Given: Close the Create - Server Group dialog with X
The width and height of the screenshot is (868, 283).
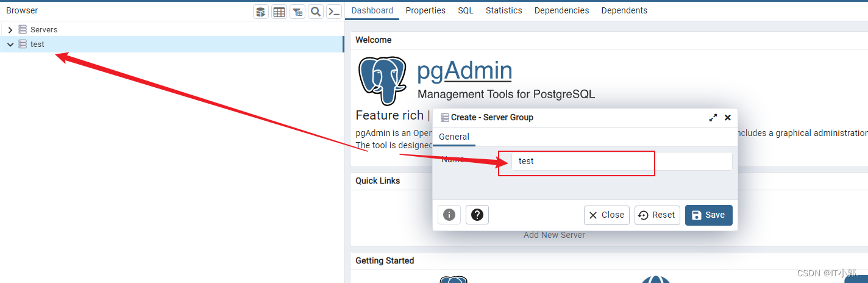Looking at the screenshot, I should tap(727, 118).
